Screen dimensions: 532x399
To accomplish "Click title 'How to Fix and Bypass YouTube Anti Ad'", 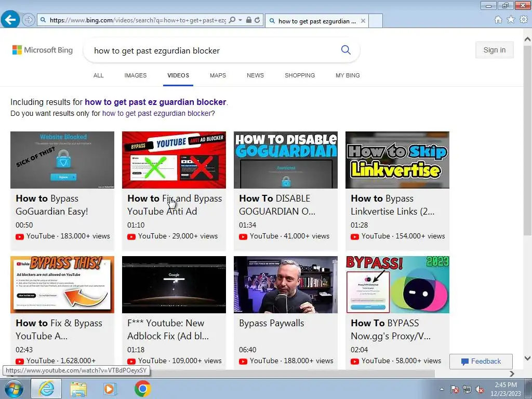I will click(x=175, y=205).
